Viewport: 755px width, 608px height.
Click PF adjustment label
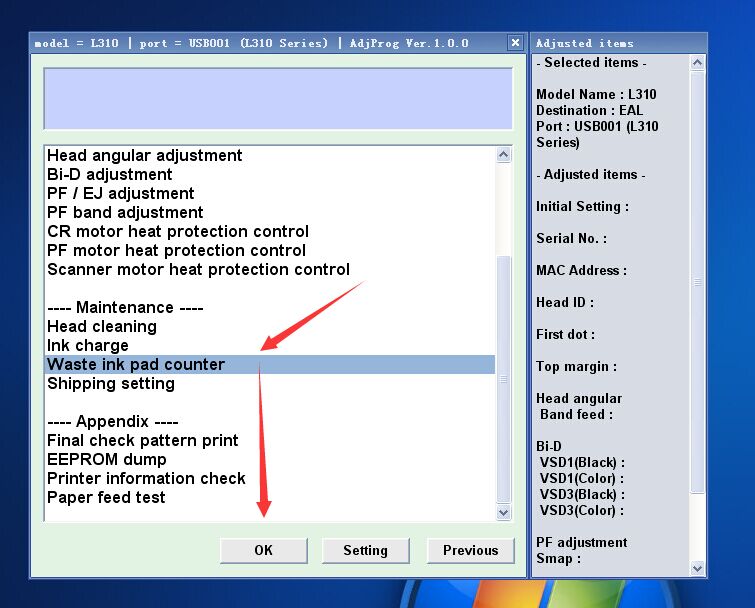(x=582, y=543)
